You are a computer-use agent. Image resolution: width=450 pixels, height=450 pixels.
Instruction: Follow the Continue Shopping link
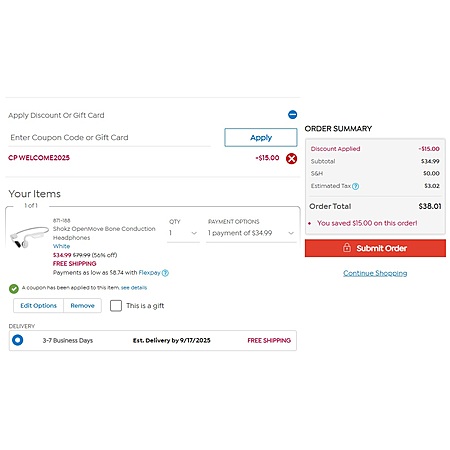(x=375, y=273)
